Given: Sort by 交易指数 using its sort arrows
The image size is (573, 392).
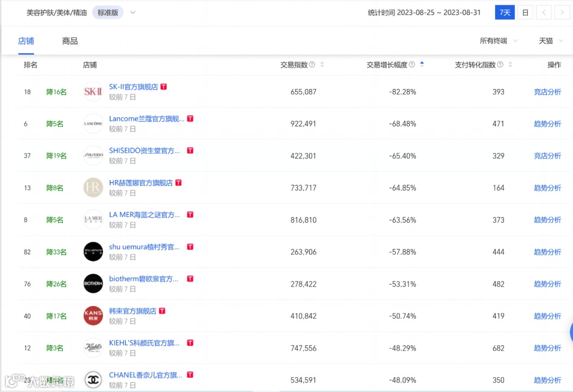Looking at the screenshot, I should pyautogui.click(x=322, y=64).
